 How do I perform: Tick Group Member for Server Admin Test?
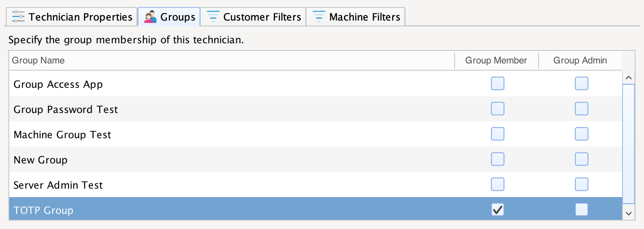[x=497, y=184]
